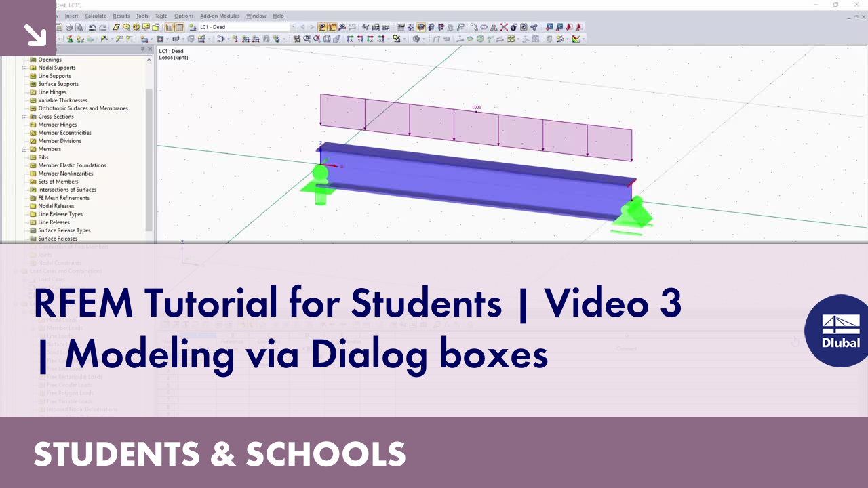Open the LC1 - Dead load case dropdown

point(293,27)
